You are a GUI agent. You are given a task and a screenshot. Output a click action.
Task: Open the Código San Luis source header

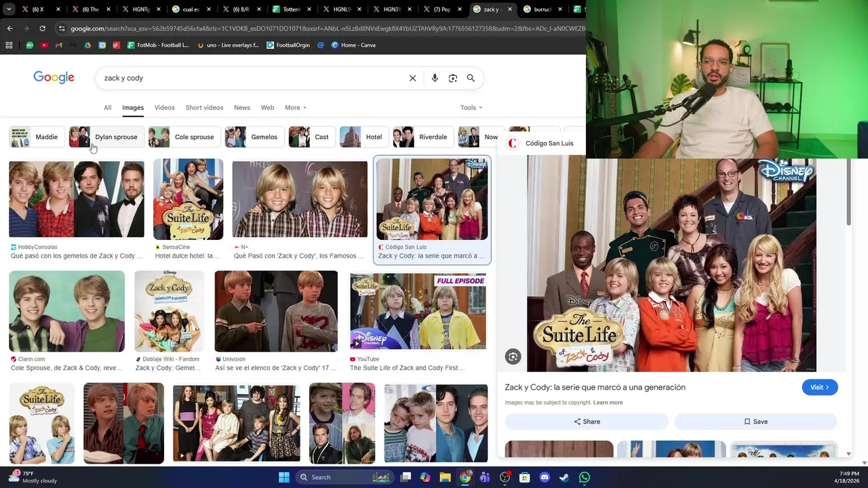540,143
